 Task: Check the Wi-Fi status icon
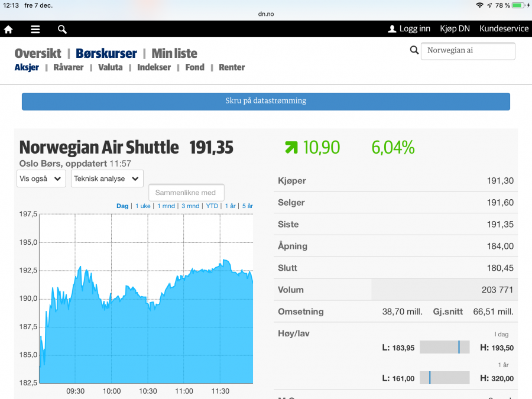[479, 5]
